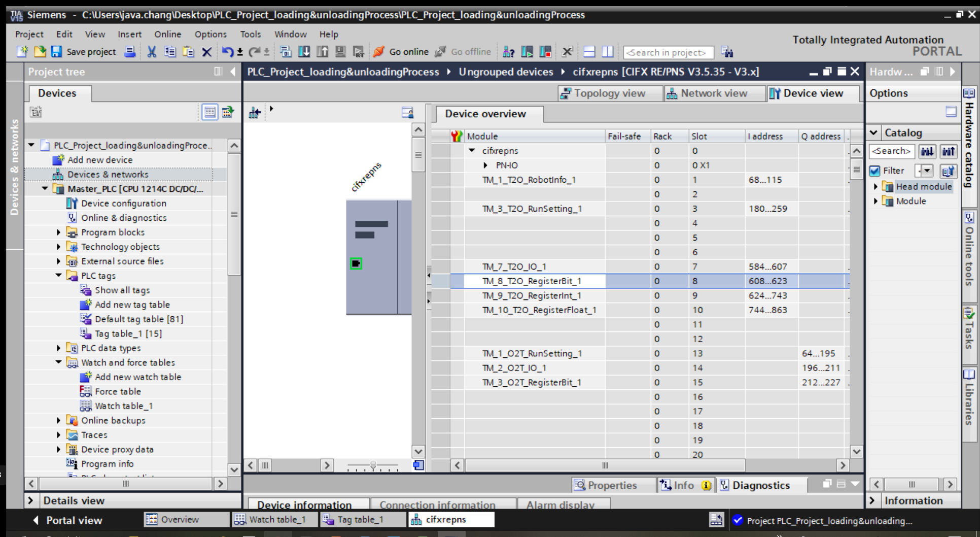This screenshot has width=980, height=537.
Task: Select Default tag table [81]
Action: point(139,319)
